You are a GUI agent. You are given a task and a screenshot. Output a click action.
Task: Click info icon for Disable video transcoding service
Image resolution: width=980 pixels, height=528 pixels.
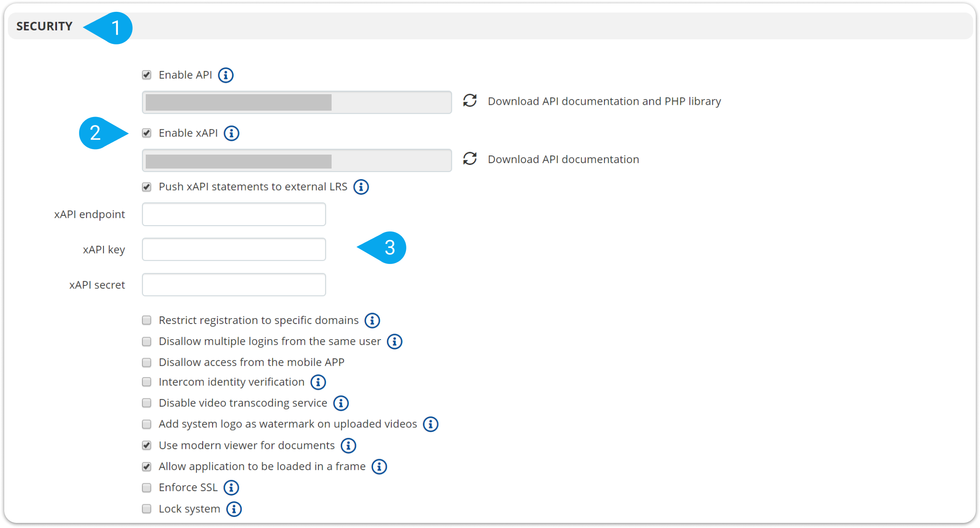340,403
